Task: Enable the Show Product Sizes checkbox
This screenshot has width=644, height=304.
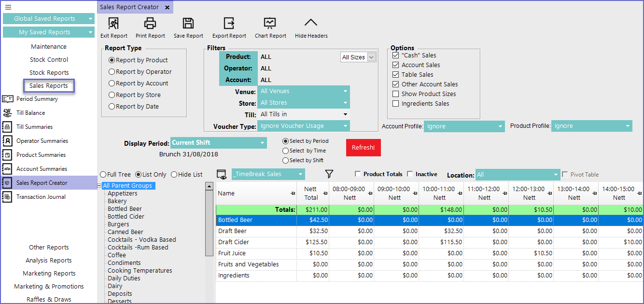Action: (x=396, y=94)
